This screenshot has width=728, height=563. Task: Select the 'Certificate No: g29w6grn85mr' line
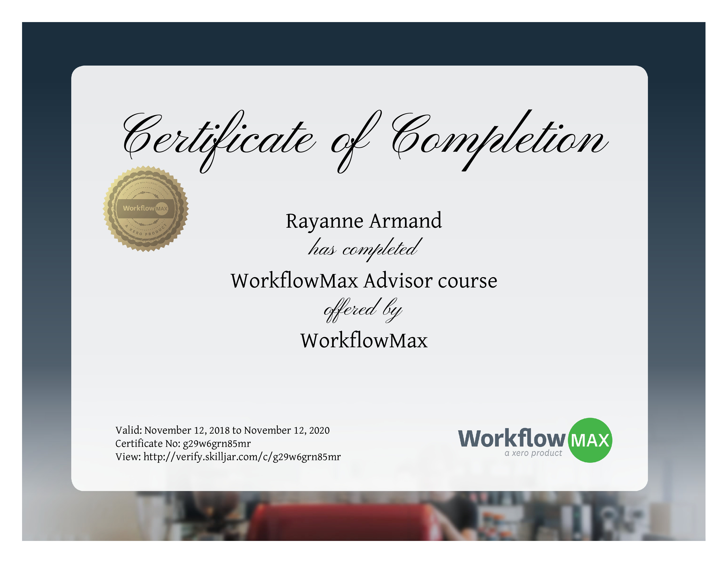[183, 444]
